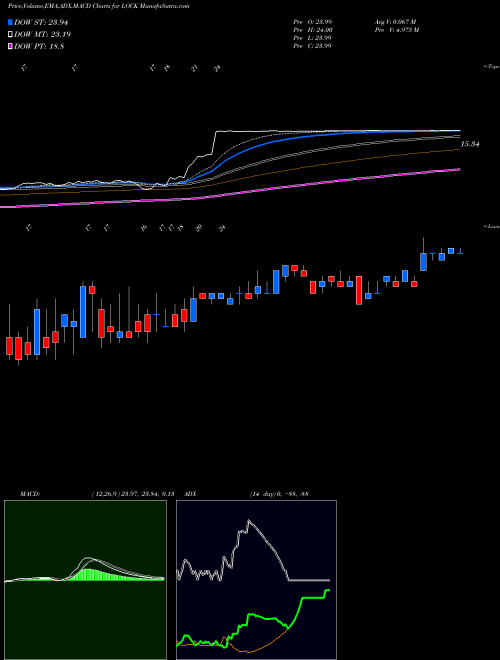Click the 'Pre C: 23.99' value
500x660 pixels.
click(312, 46)
